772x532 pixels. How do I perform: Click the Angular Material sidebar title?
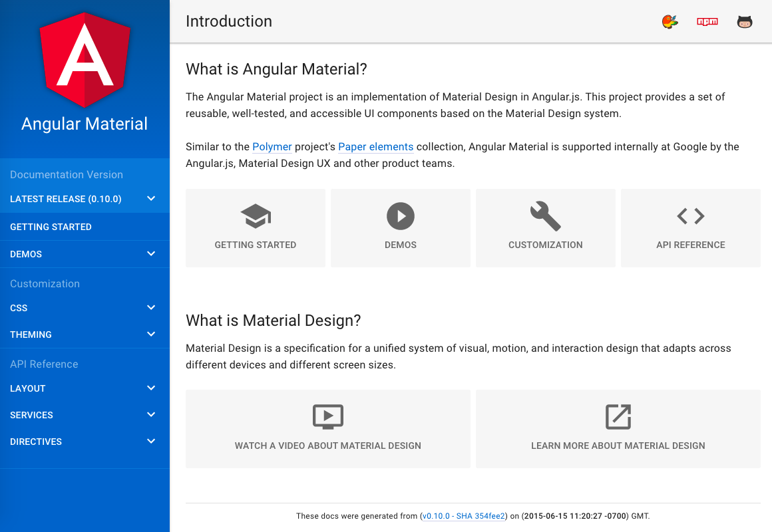[x=85, y=124]
